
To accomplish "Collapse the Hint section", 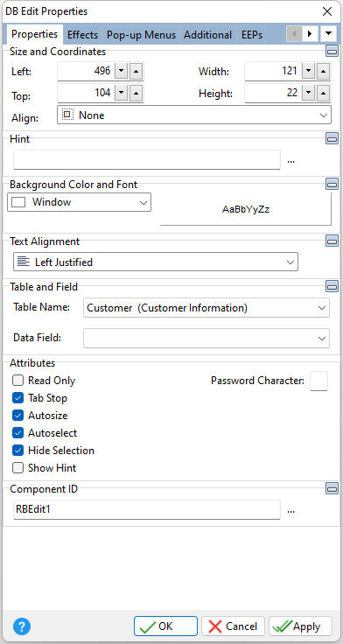I will 332,138.
